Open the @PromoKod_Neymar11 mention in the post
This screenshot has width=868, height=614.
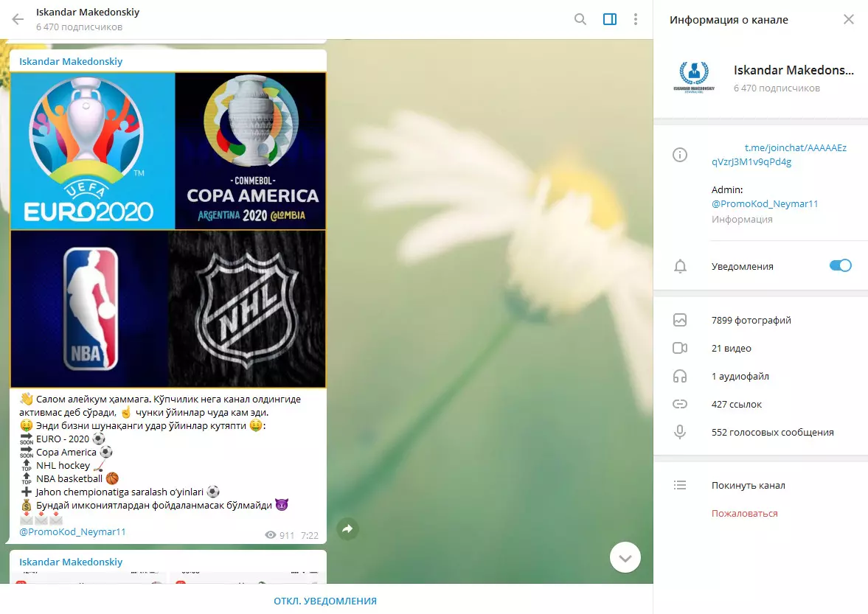[72, 531]
